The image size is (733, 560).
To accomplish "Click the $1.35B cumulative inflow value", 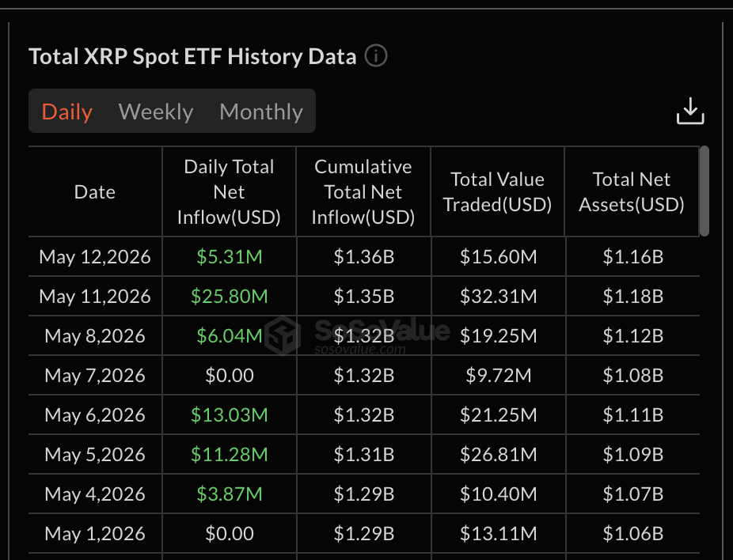I will (363, 296).
